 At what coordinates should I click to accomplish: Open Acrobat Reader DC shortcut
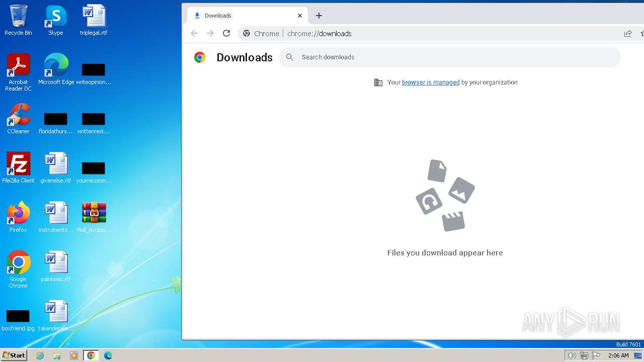[x=18, y=72]
